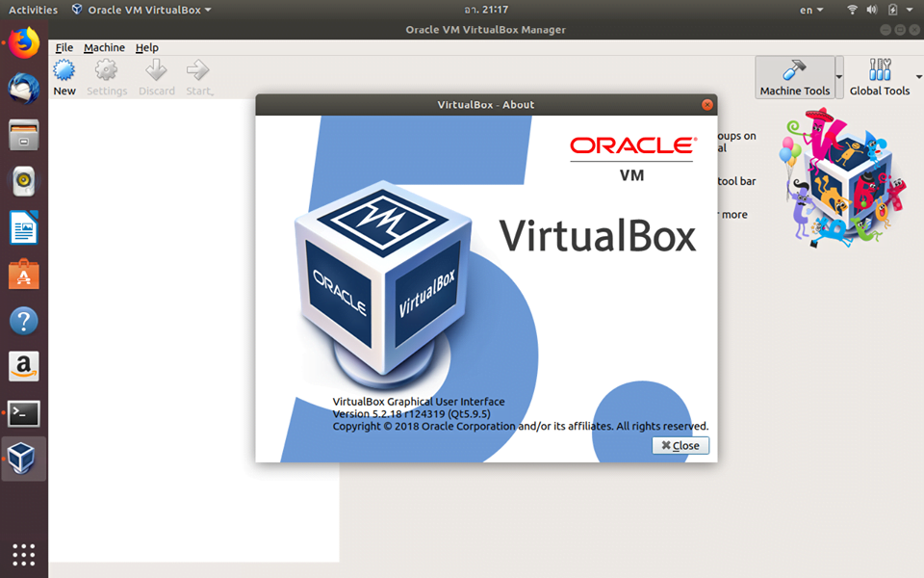This screenshot has height=578, width=924.
Task: Open the en input language dropdown
Action: (x=810, y=10)
